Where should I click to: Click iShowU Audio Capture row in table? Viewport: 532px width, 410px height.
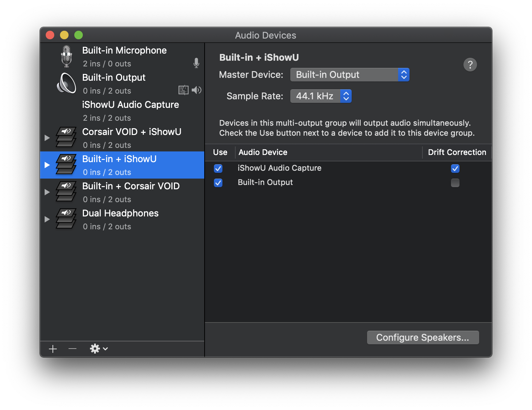348,168
